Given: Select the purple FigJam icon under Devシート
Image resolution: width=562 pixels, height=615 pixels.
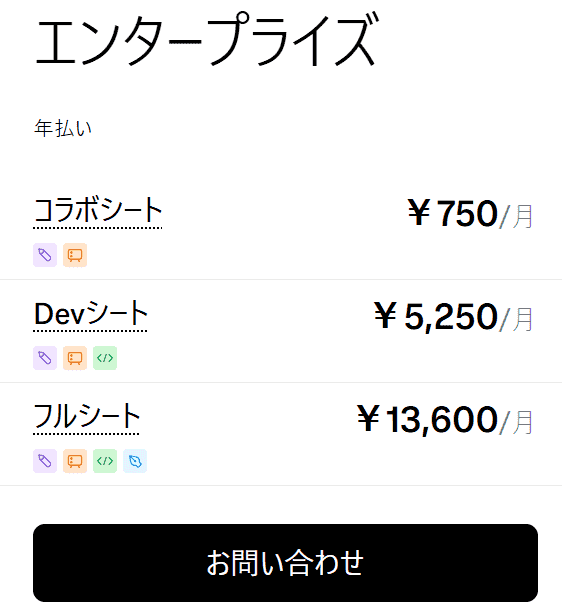Looking at the screenshot, I should 45,358.
